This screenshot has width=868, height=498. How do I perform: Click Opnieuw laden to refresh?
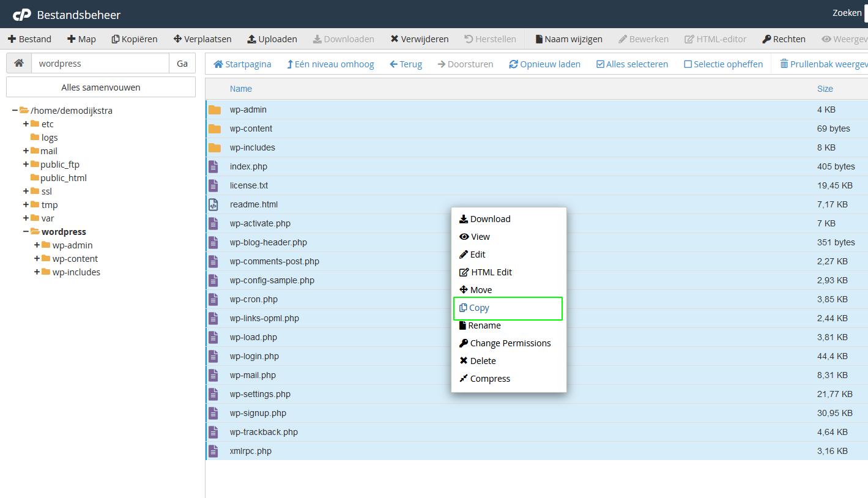pos(544,64)
